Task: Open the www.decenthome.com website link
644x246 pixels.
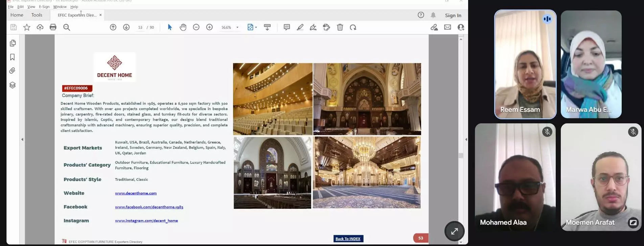Action: pos(136,193)
